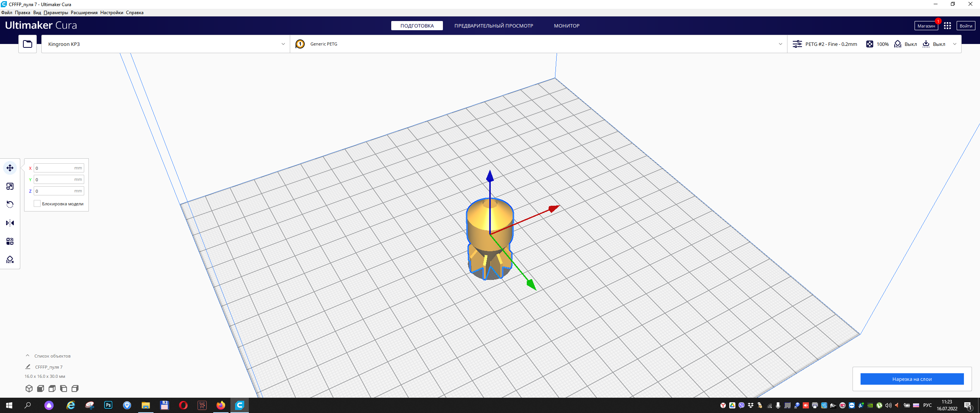Select the Move tool in left toolbar
The width and height of the screenshot is (980, 413).
[x=10, y=168]
